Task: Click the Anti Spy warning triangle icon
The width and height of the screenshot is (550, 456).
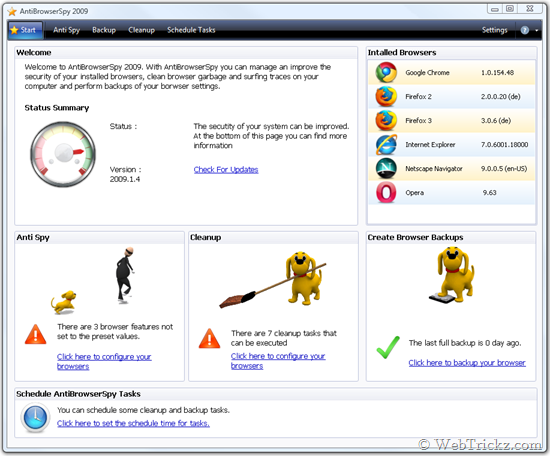Action: point(35,334)
